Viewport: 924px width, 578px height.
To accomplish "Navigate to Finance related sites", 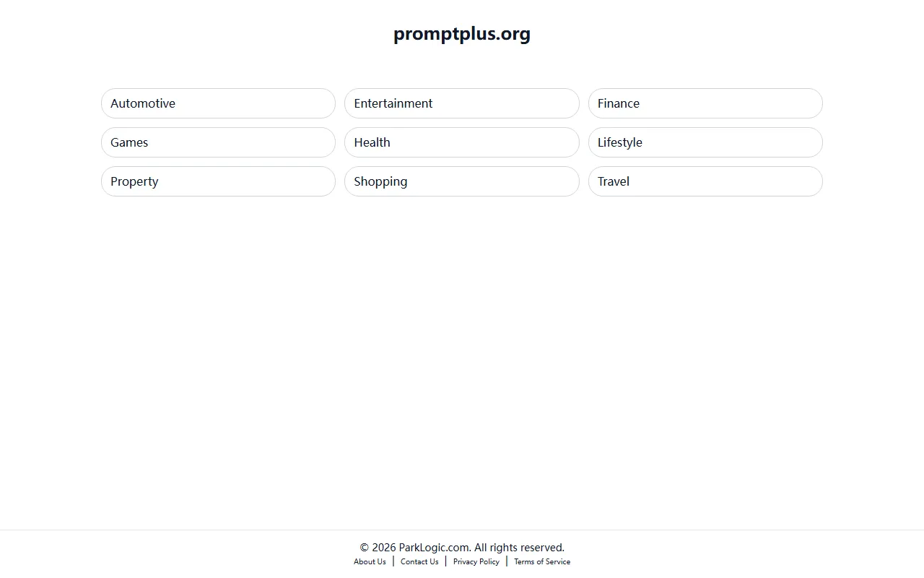I will [705, 103].
